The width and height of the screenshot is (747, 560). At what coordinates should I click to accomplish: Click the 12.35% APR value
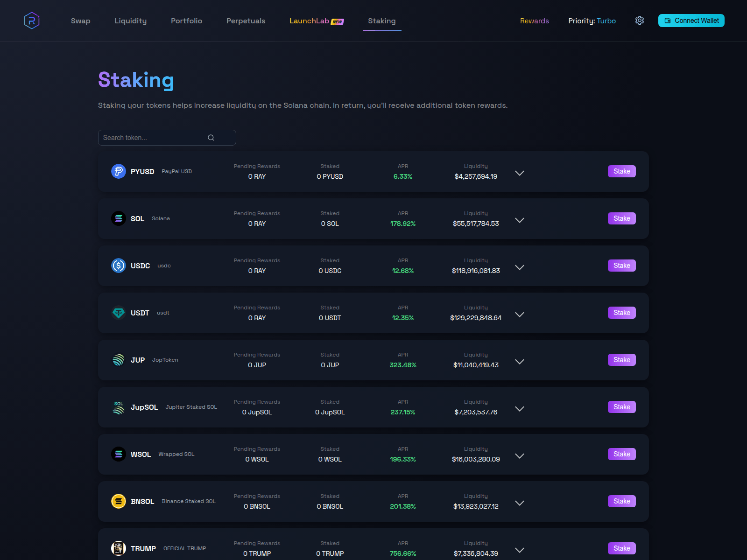coord(403,318)
